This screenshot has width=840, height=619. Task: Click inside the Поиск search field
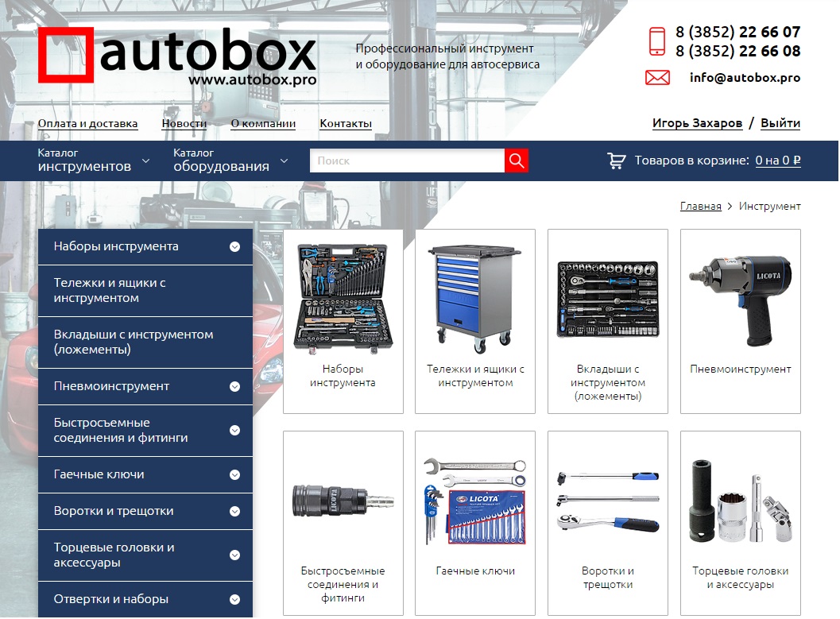point(407,161)
